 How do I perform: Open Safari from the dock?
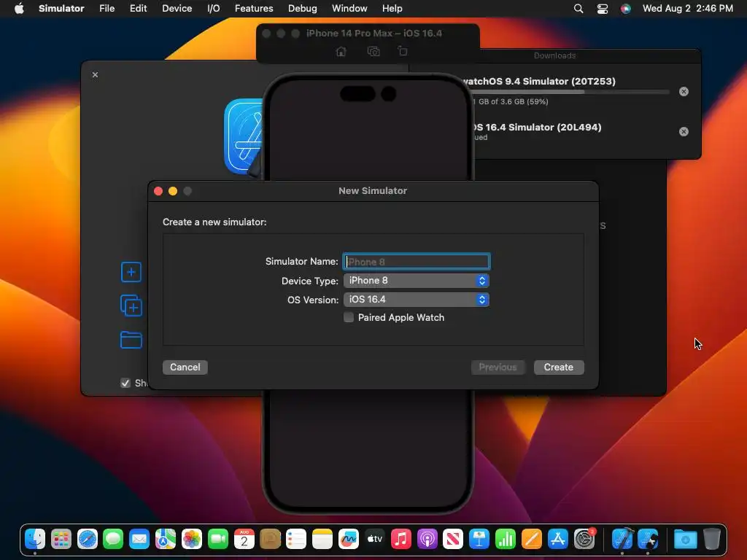click(88, 539)
